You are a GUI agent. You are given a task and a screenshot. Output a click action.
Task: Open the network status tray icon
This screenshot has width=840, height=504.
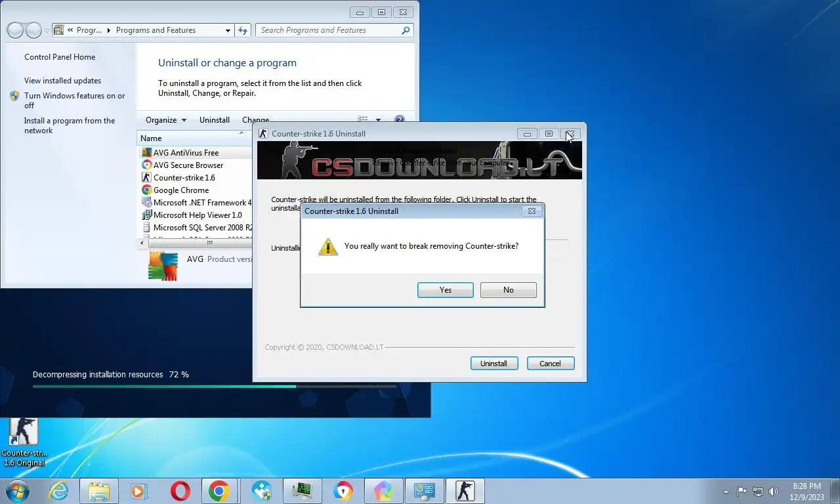tap(758, 491)
